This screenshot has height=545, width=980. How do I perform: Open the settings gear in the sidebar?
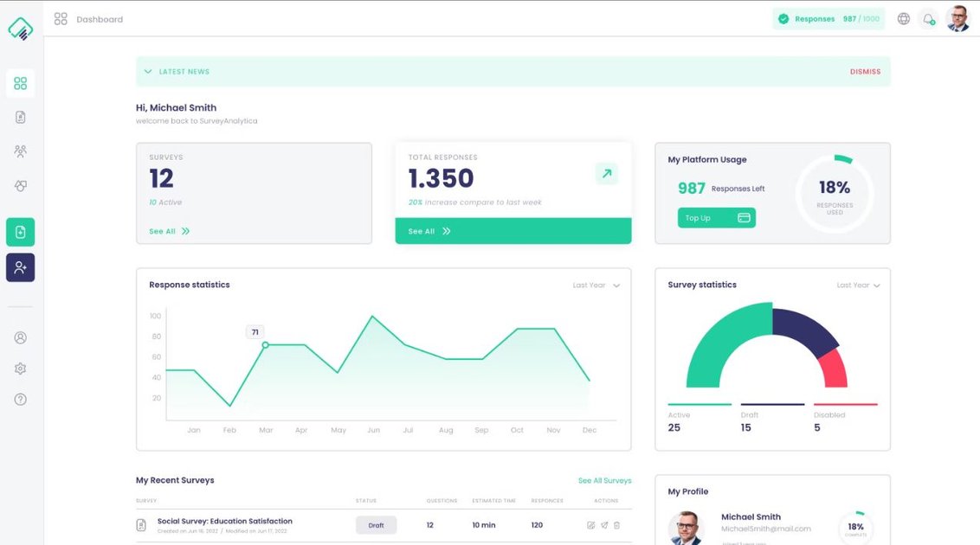pos(21,368)
